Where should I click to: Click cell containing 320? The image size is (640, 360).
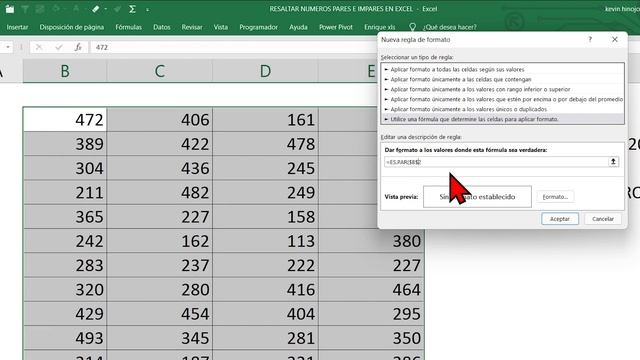65,289
